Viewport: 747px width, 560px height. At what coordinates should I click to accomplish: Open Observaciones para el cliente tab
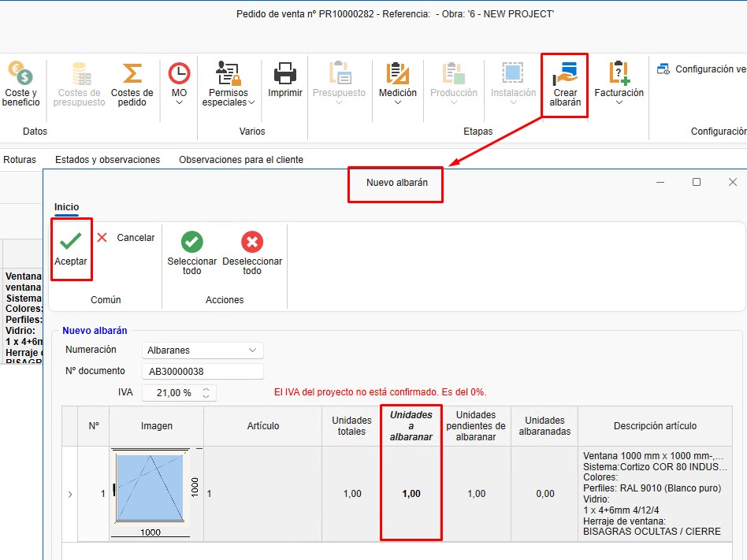pos(241,160)
